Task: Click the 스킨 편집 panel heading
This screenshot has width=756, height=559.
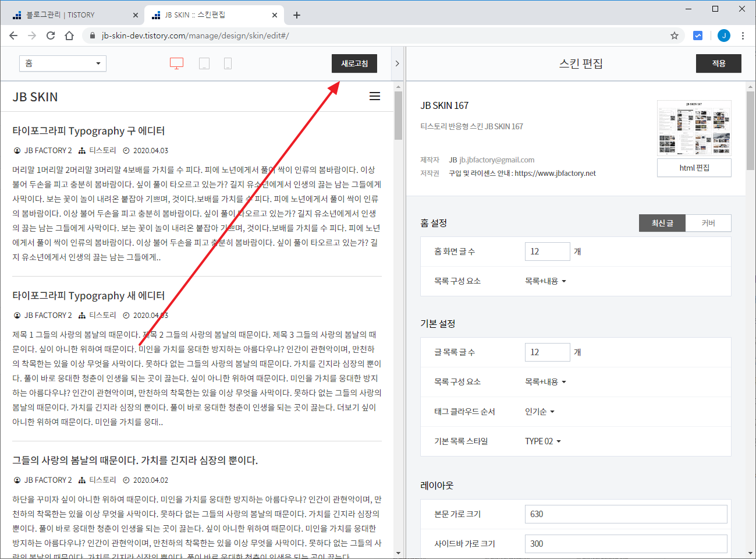Action: pyautogui.click(x=581, y=63)
